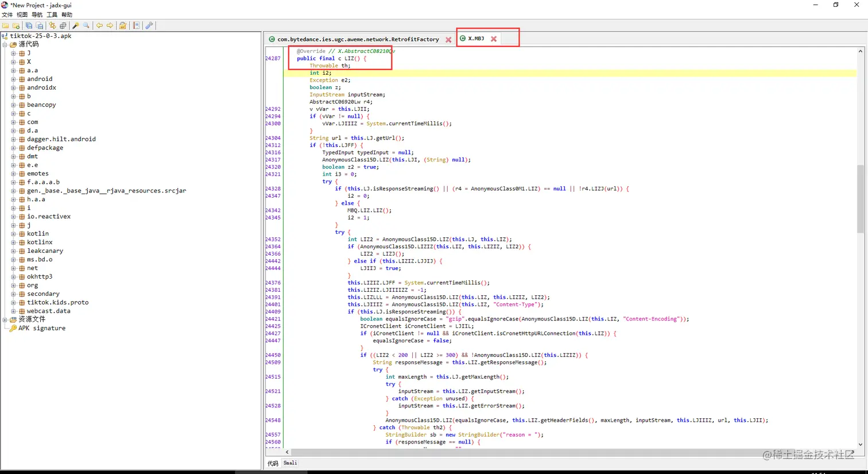The width and height of the screenshot is (868, 474).
Task: Click 'Throwable th;' declaration line
Action: (330, 65)
